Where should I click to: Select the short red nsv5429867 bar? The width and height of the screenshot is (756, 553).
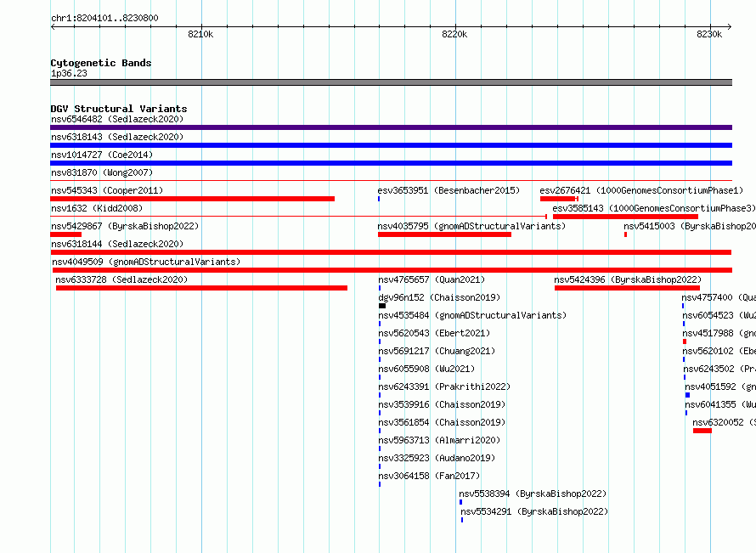coord(65,234)
